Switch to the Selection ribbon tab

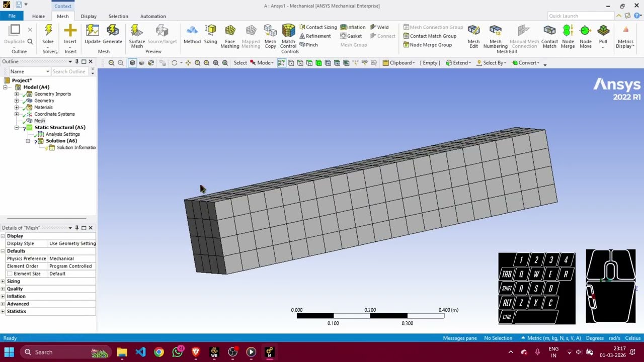tap(118, 16)
